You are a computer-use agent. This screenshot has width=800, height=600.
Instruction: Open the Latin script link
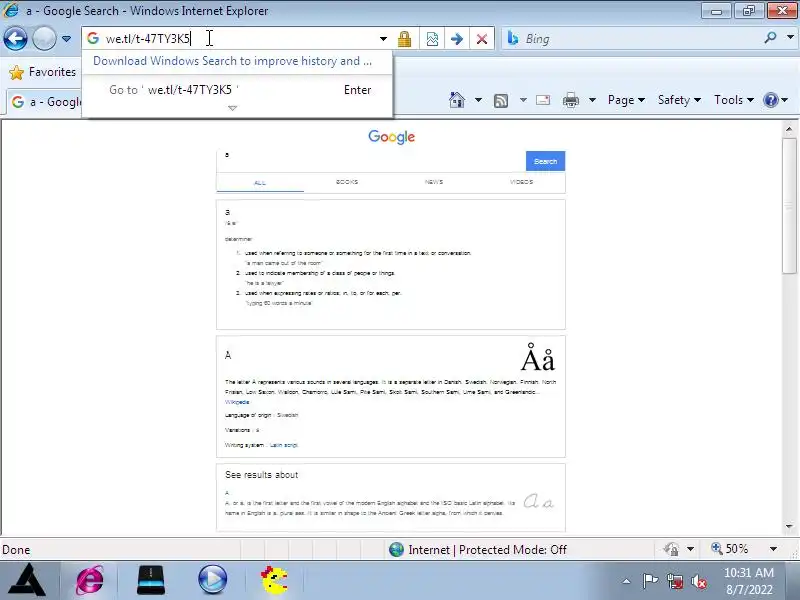pos(283,445)
